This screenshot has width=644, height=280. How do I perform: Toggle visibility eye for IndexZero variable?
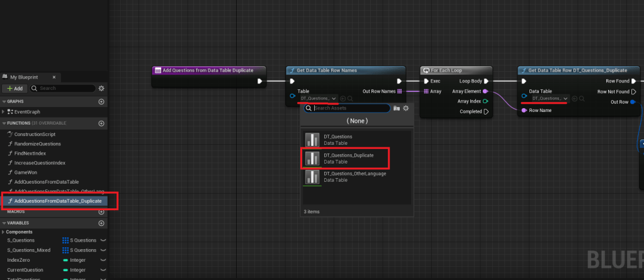103,259
